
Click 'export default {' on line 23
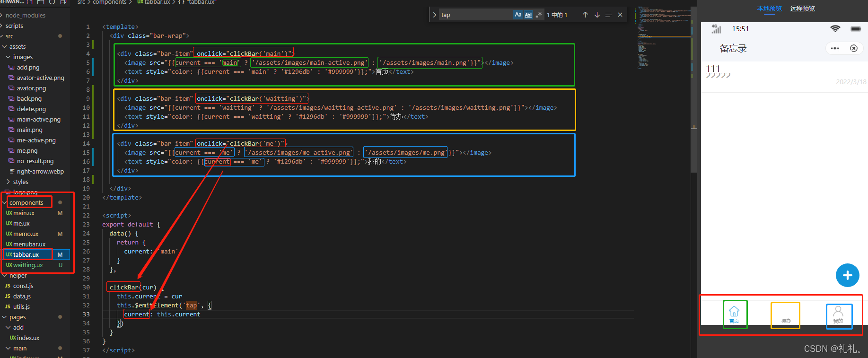[131, 224]
